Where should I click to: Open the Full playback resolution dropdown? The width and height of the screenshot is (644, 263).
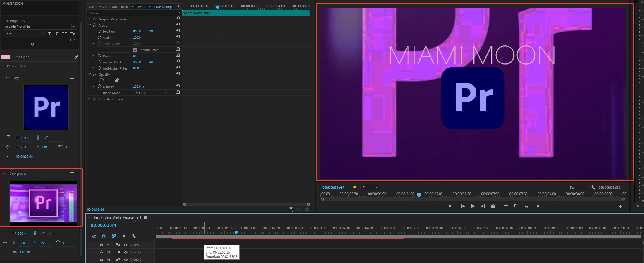tap(577, 188)
